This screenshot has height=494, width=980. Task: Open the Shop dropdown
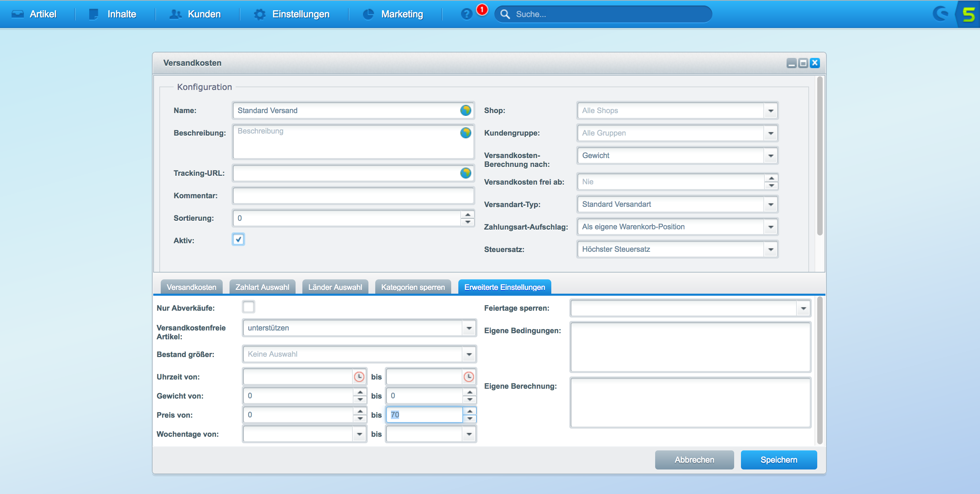pos(771,111)
